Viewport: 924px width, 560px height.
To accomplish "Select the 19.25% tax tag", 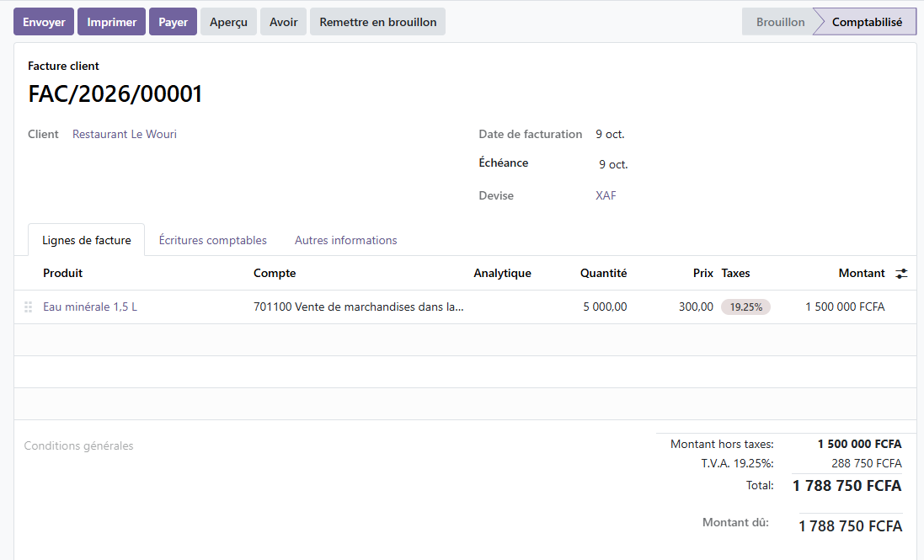I will (x=745, y=307).
